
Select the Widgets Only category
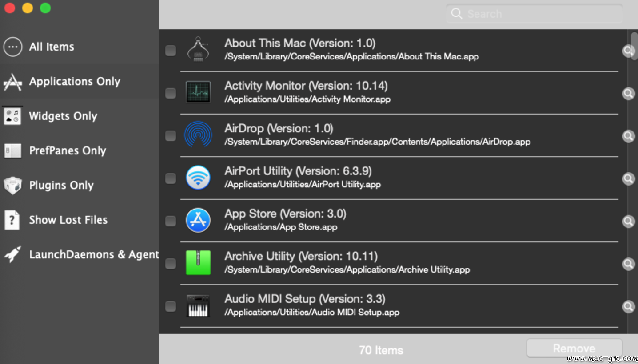(80, 116)
